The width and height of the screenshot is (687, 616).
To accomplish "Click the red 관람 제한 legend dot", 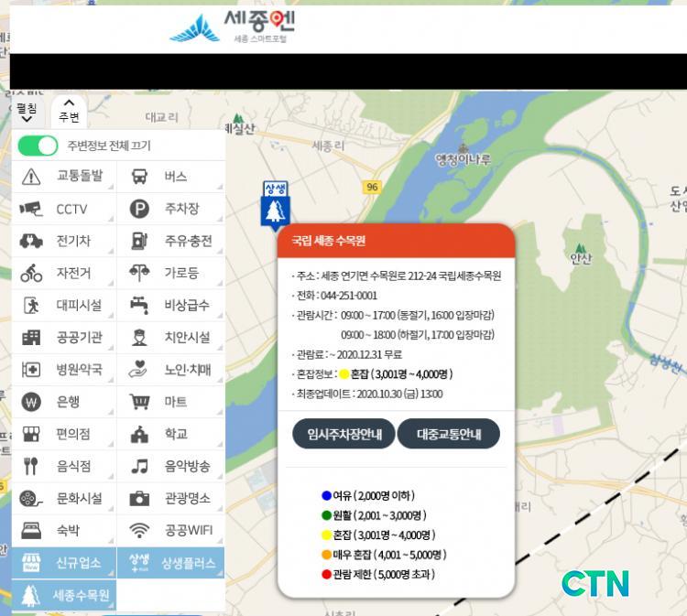I will [326, 575].
